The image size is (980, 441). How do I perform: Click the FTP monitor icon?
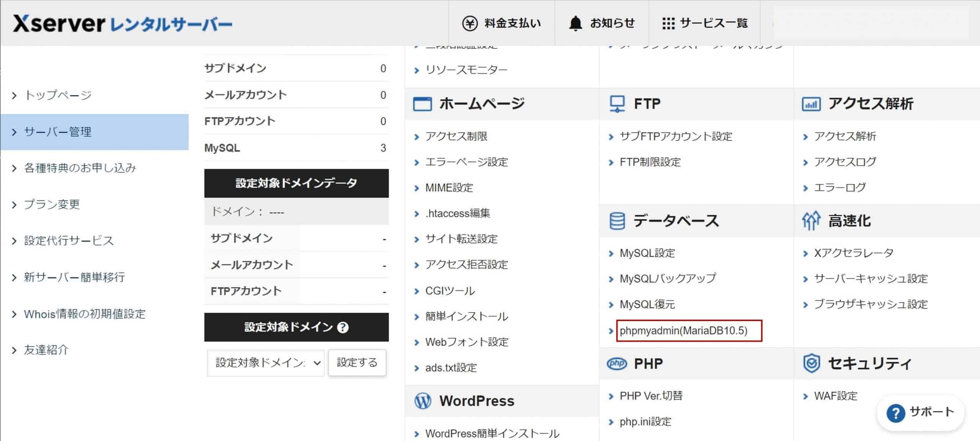[x=617, y=104]
